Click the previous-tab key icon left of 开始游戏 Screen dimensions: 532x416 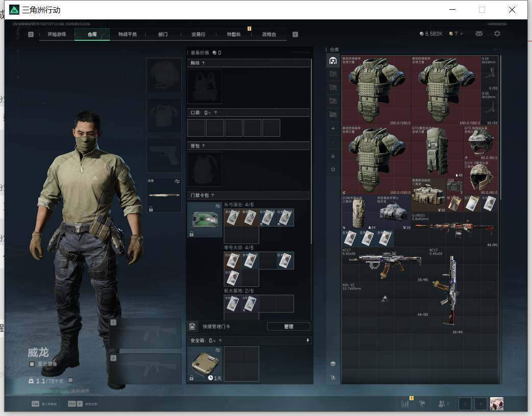(31, 34)
